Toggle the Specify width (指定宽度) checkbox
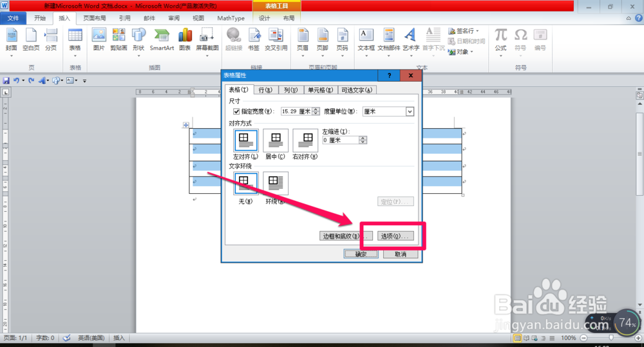Viewport: 644px width, 347px height. point(236,111)
